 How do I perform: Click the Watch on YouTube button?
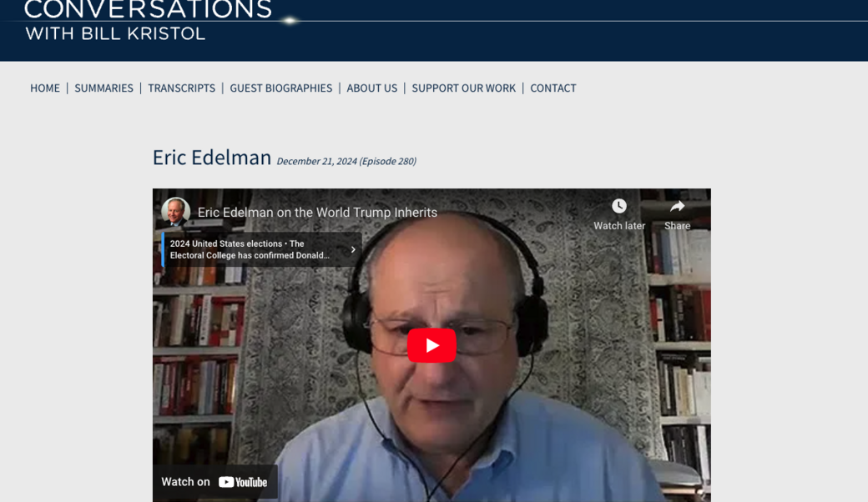(x=214, y=482)
